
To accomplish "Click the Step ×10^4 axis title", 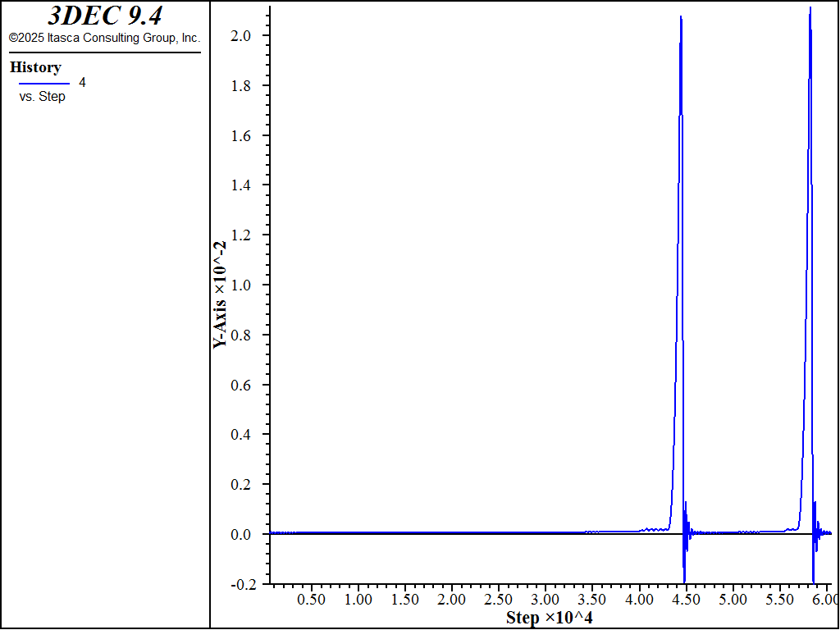I will 549,618.
